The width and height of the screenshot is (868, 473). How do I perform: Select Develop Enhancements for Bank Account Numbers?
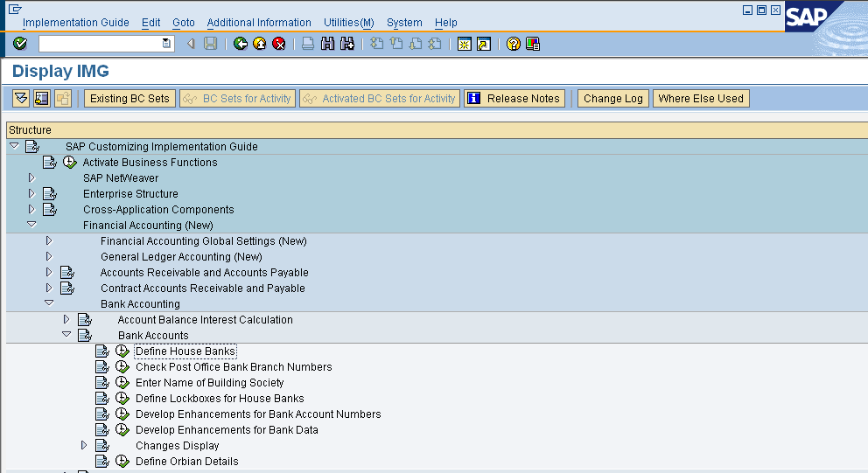point(258,414)
